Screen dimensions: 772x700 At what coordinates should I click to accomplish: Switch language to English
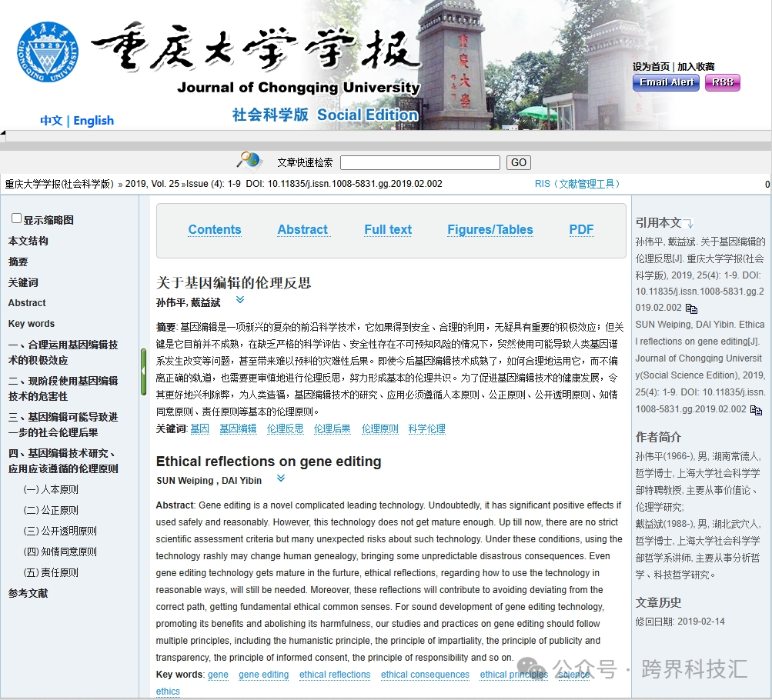(94, 121)
